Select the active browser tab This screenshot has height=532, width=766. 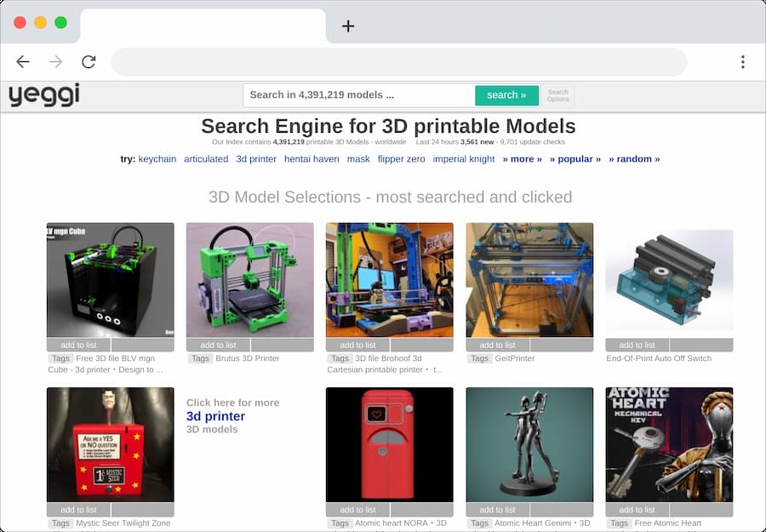[203, 26]
